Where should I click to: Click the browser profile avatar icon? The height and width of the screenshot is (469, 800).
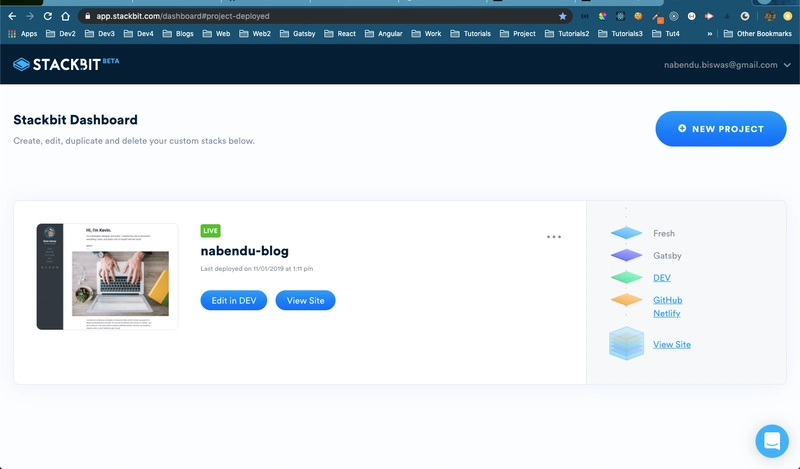click(x=770, y=16)
